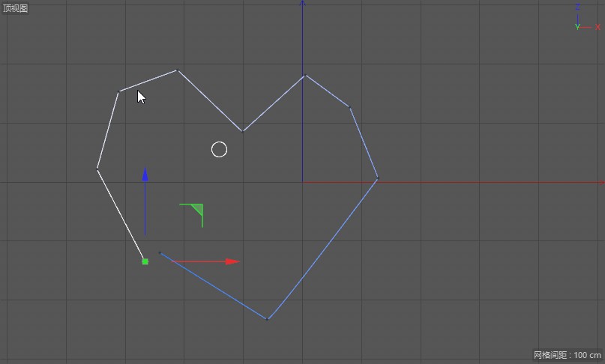Select blue spline's open end point beside gizmo
This screenshot has height=364, width=605.
[x=160, y=253]
